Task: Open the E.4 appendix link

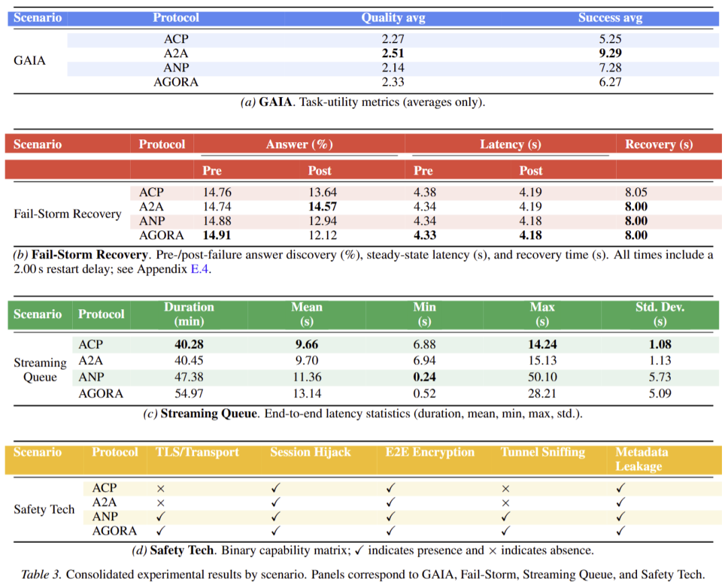Action: tap(199, 269)
